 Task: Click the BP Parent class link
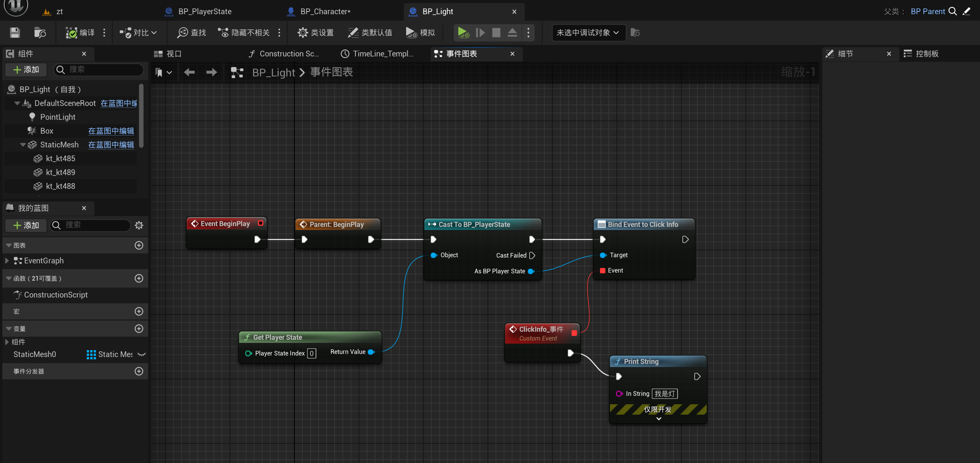pyautogui.click(x=927, y=12)
